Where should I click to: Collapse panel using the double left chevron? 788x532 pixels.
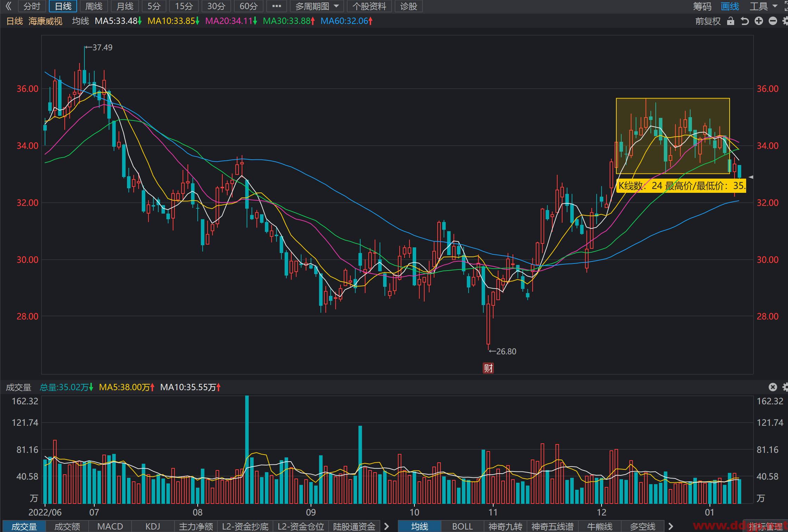8,6
